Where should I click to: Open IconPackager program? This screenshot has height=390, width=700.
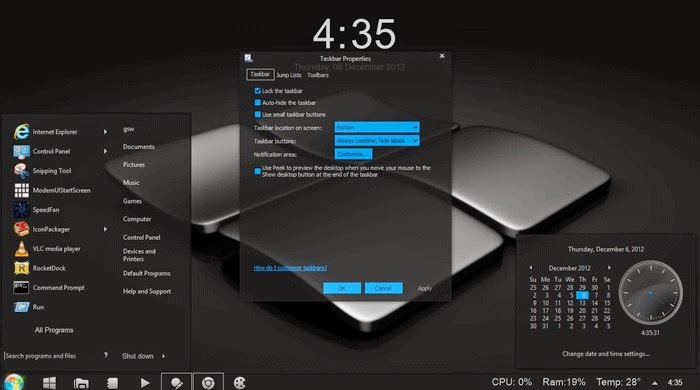42,229
